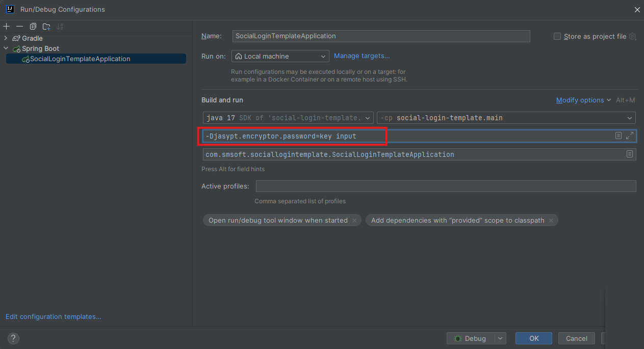Open the Run on Local machine dropdown
Viewport: 644px width, 349px height.
point(280,56)
